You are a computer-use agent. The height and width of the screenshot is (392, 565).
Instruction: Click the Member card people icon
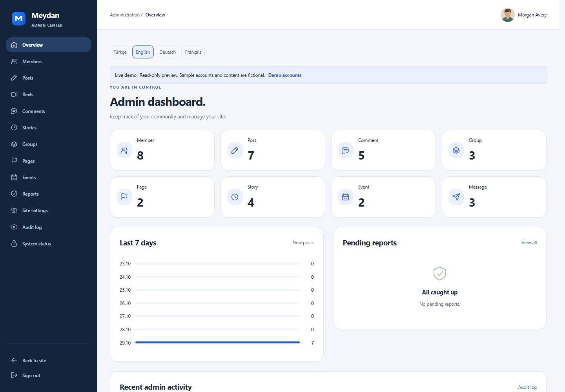(x=124, y=151)
